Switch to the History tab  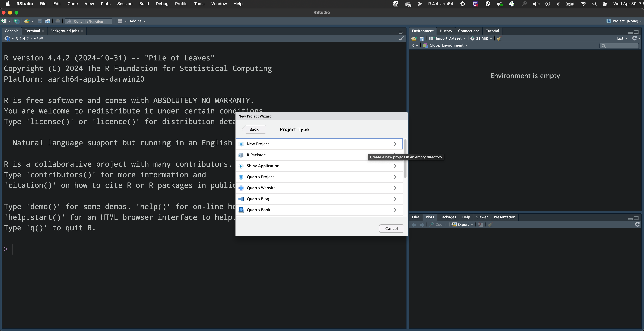click(x=445, y=31)
